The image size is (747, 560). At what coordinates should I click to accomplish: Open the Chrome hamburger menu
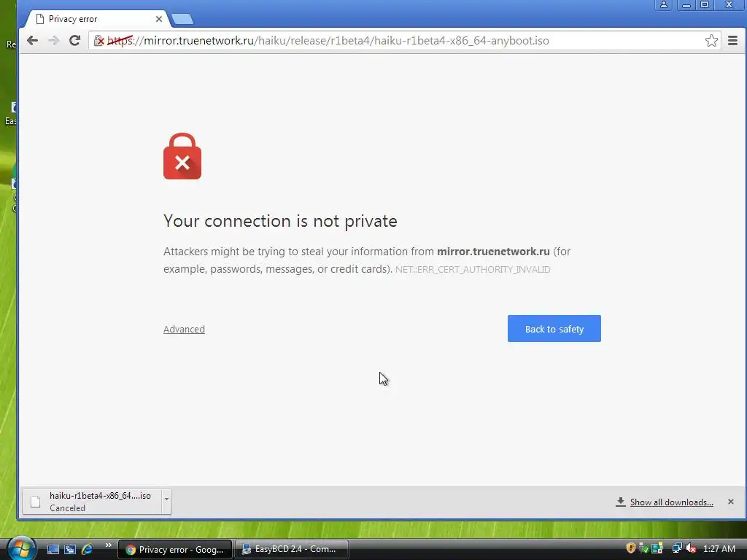point(732,41)
